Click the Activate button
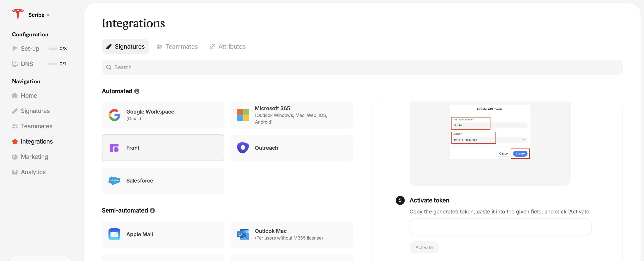 pyautogui.click(x=424, y=247)
